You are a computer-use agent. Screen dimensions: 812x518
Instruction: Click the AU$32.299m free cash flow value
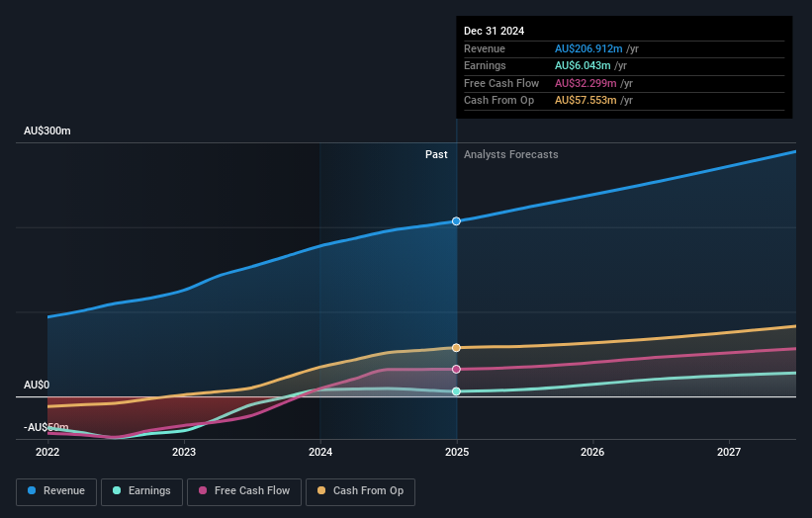586,83
